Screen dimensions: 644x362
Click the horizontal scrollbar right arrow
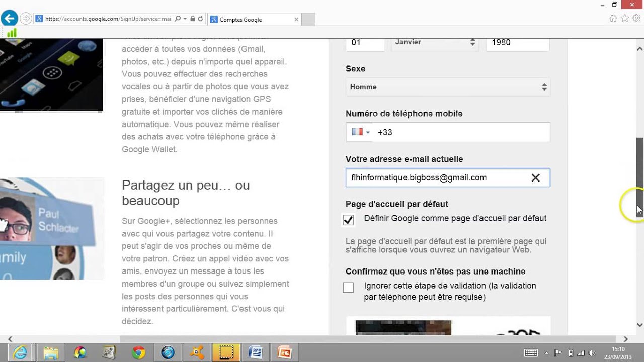625,339
